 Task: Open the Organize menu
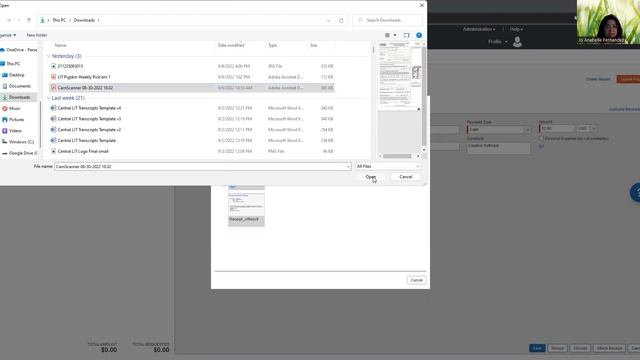coord(8,35)
